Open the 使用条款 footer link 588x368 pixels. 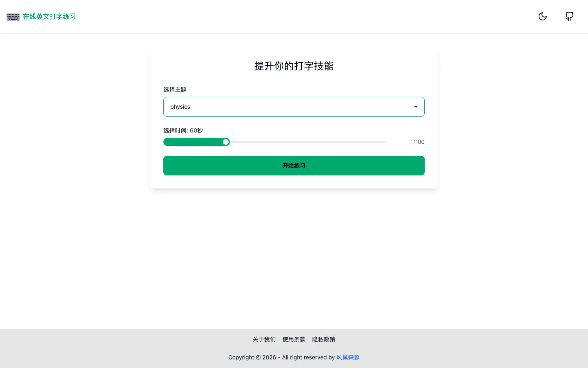pyautogui.click(x=294, y=339)
